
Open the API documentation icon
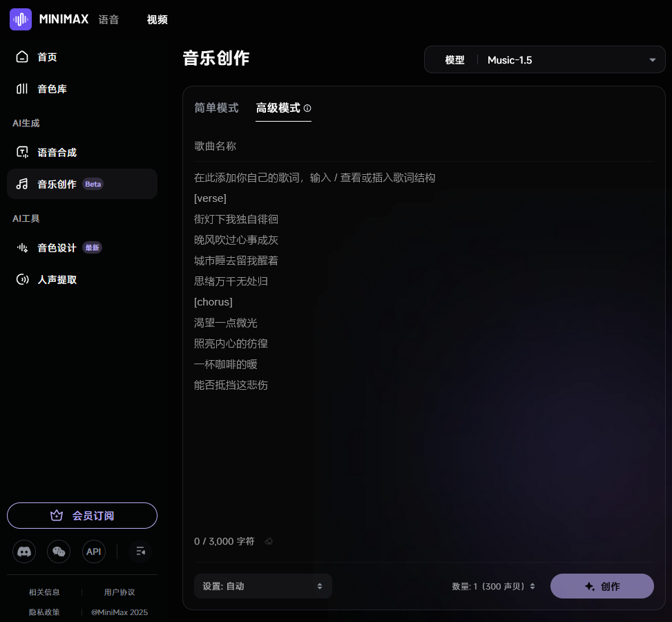click(93, 552)
